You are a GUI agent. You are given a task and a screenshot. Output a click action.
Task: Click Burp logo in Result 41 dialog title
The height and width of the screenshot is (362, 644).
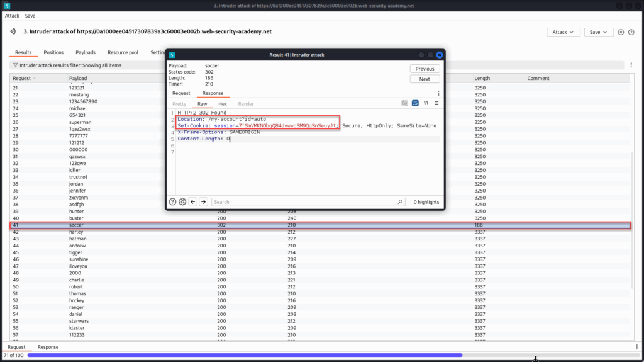click(172, 55)
